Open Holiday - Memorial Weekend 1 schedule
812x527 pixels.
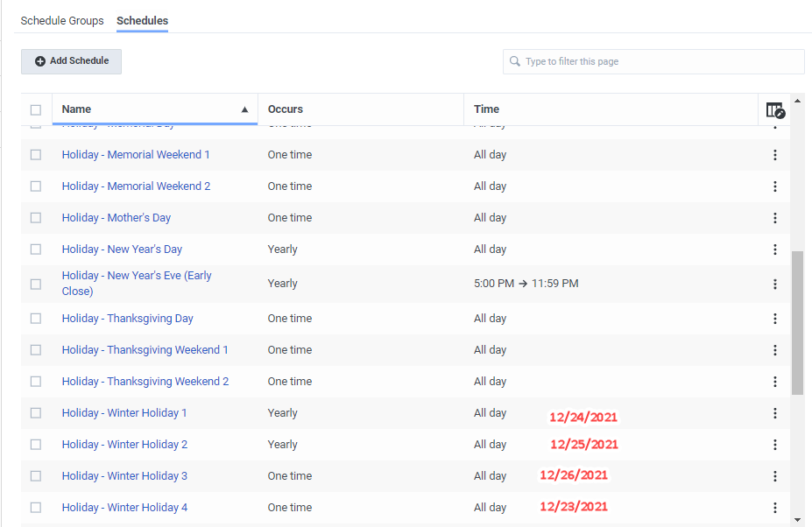136,155
